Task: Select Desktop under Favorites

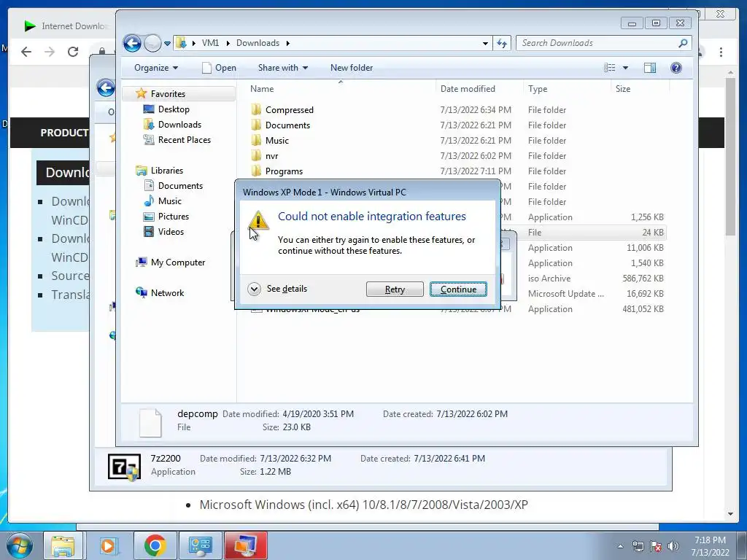Action: tap(174, 109)
